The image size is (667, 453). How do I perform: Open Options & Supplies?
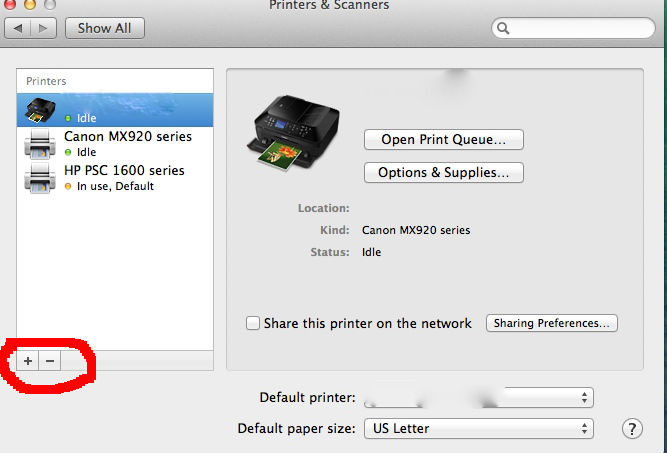coord(443,172)
